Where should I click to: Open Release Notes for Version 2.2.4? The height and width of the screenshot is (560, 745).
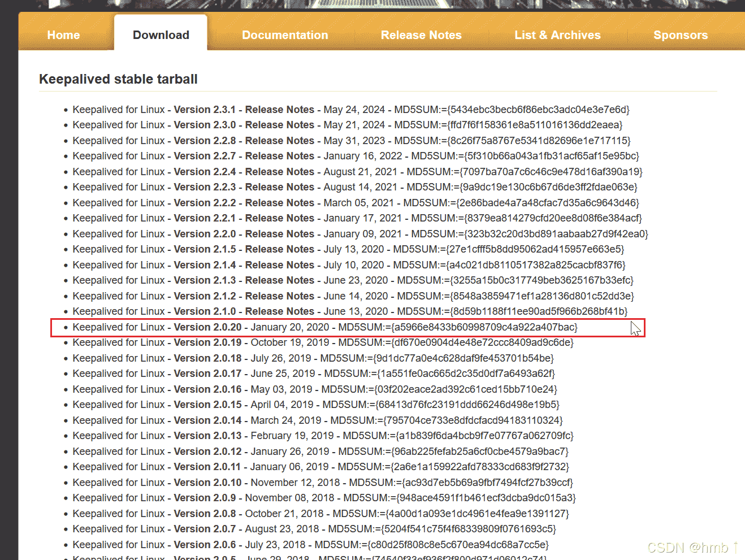coord(280,172)
